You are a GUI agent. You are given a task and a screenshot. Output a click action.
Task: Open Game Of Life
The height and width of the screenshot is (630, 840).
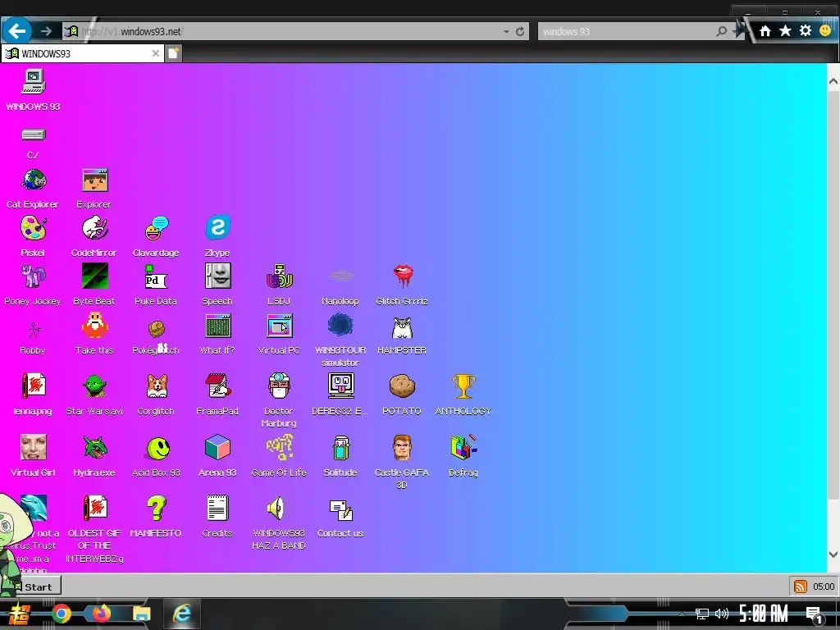(280, 447)
